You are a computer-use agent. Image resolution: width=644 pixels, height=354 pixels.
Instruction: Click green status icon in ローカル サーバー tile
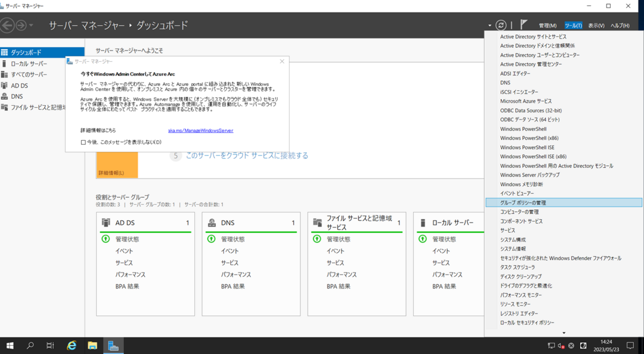[x=423, y=239]
